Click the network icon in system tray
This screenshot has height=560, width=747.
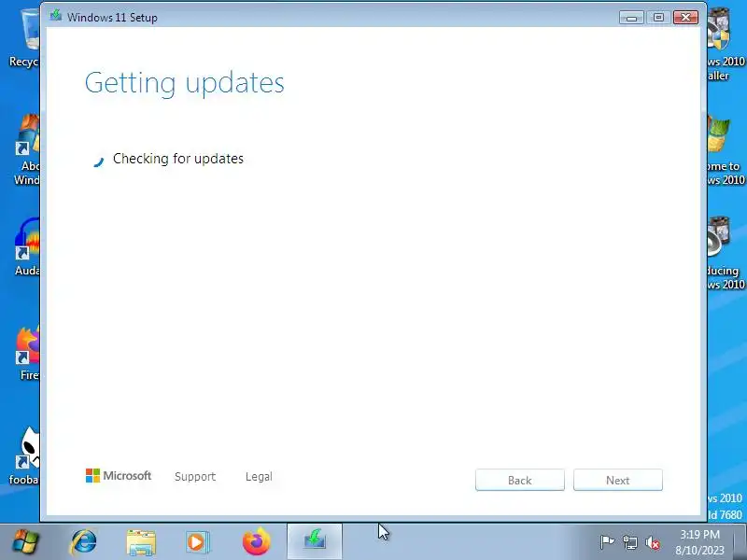[629, 542]
